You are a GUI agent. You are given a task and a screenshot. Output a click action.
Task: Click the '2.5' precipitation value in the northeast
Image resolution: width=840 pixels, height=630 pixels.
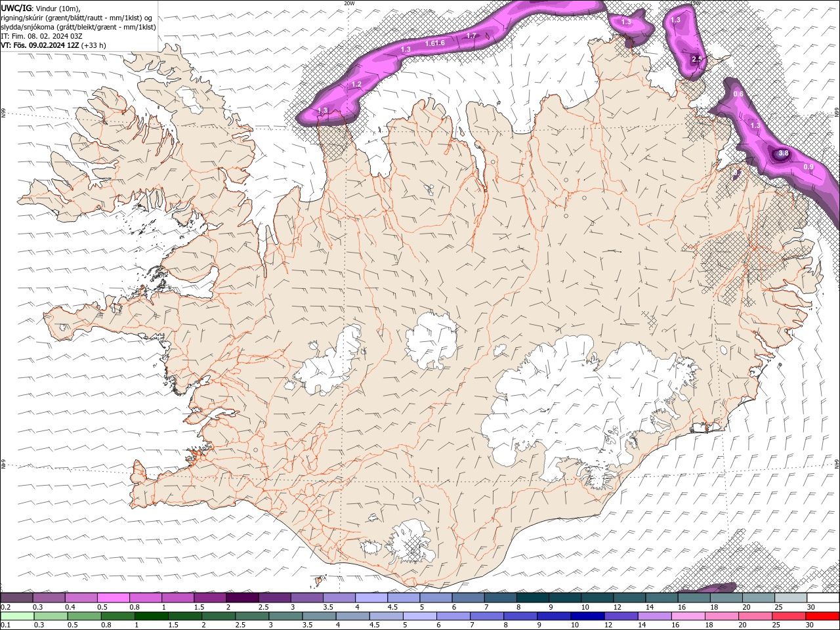(697, 59)
